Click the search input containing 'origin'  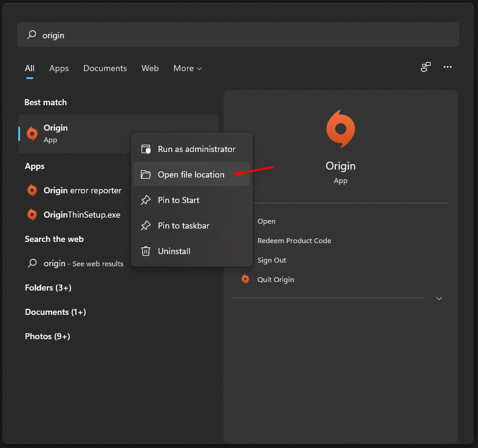click(237, 35)
